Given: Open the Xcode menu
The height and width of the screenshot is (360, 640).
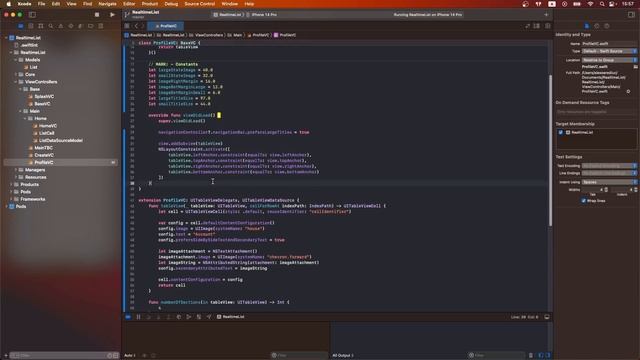Looking at the screenshot, I should (x=24, y=4).
